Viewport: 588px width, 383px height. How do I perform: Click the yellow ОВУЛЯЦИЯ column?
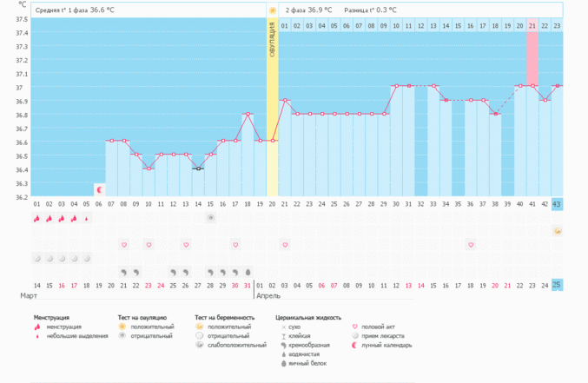point(272,104)
